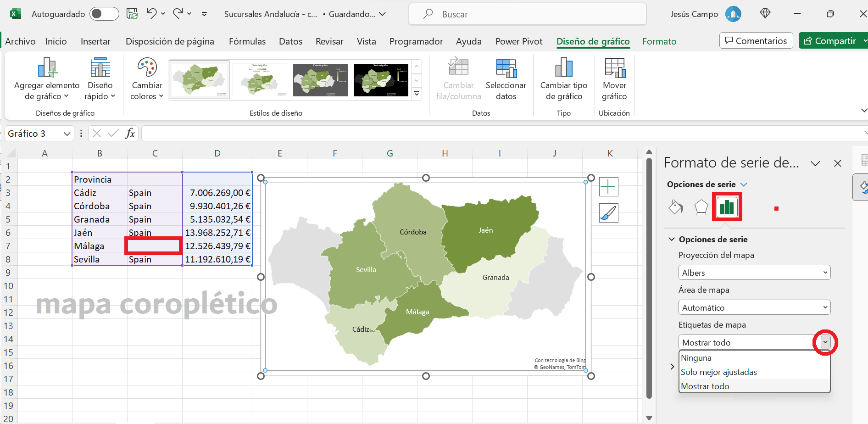Image resolution: width=868 pixels, height=424 pixels.
Task: Select Ninguna from the map labels list
Action: [x=696, y=358]
